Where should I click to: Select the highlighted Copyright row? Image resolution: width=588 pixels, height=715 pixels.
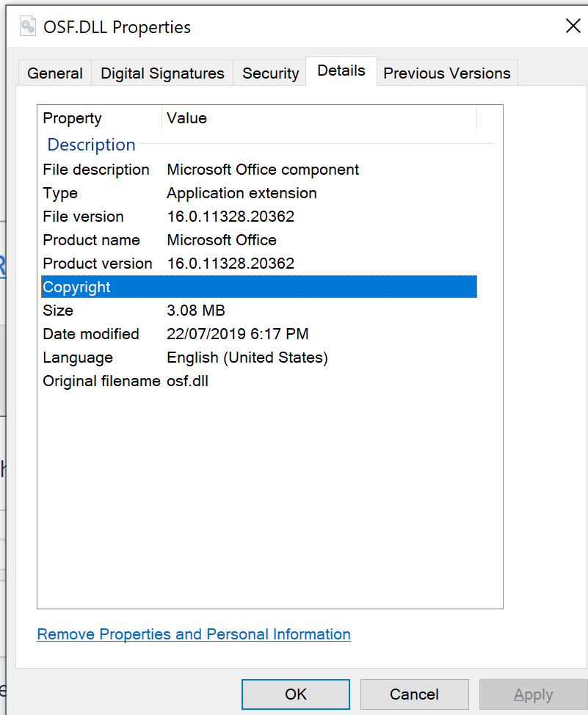[x=259, y=287]
